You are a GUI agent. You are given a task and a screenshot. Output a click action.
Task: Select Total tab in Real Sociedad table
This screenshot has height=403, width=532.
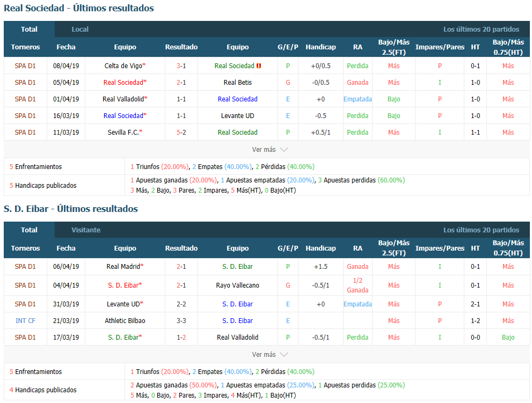point(29,29)
